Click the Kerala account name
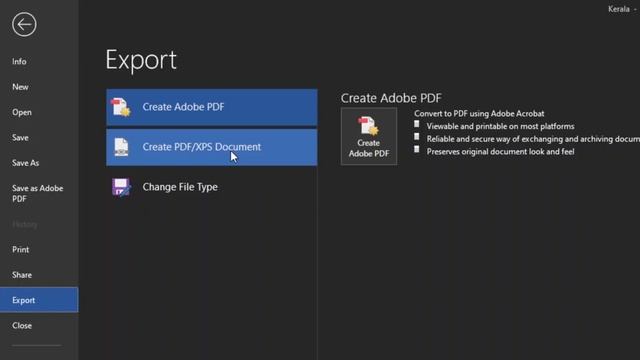Screen dimensions: 640x360 619,9
